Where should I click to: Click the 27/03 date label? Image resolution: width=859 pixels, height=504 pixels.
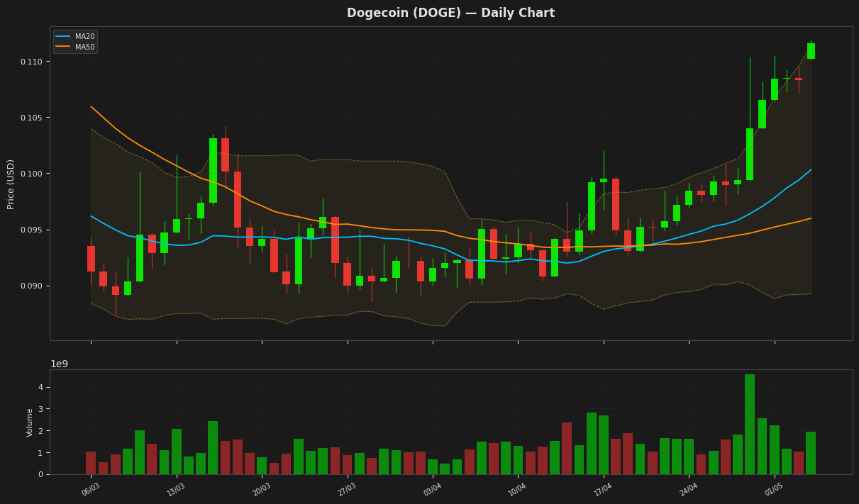point(347,489)
